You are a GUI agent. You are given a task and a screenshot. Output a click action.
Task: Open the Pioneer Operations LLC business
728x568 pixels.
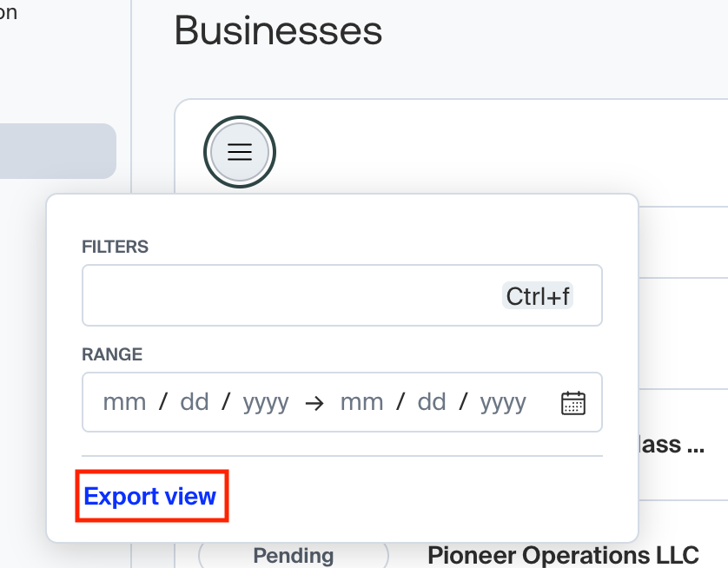[x=563, y=555]
